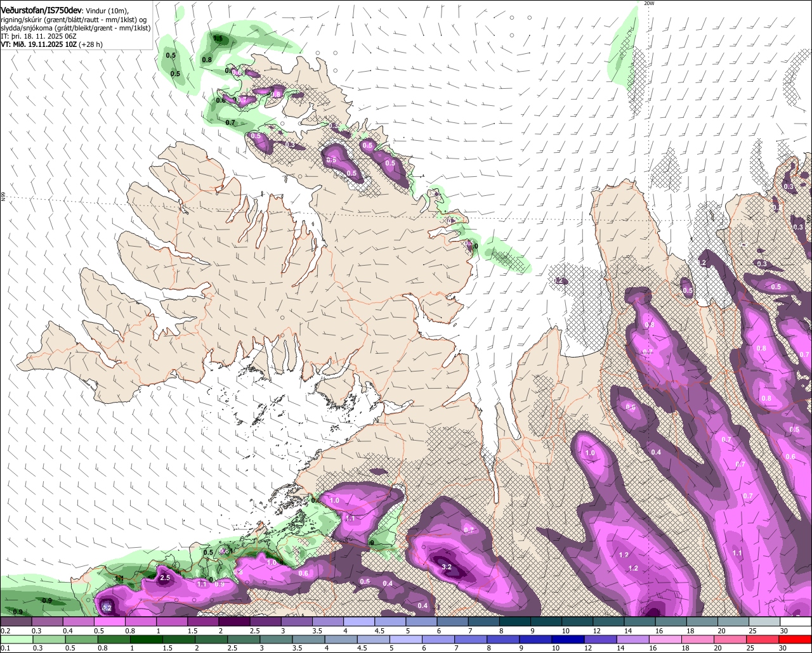Select the 'rigning/skúrir' legend description line
The height and width of the screenshot is (653, 812).
click(73, 19)
